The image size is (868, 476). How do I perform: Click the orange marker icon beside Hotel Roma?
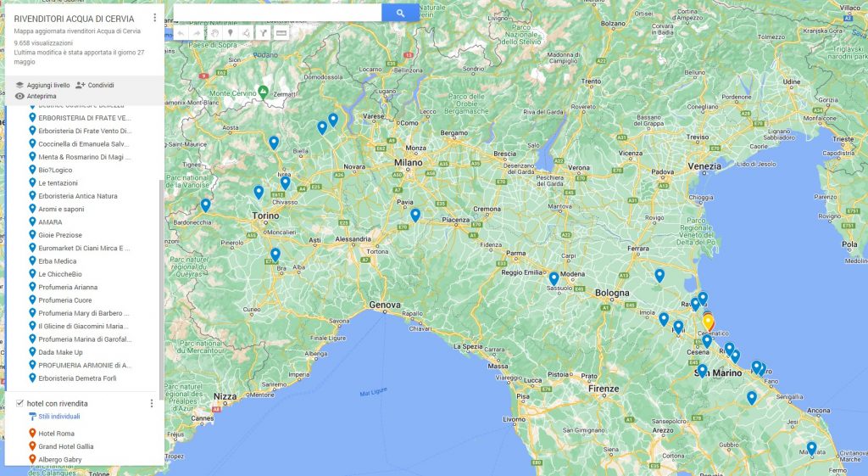(x=33, y=433)
